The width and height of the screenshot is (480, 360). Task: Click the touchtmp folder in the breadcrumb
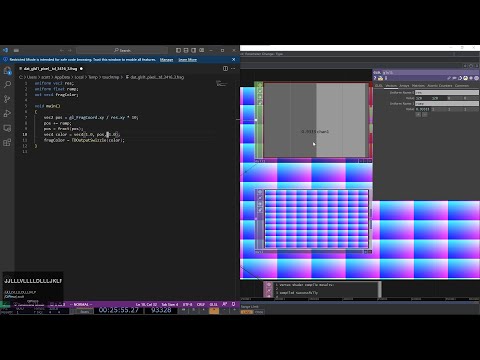pyautogui.click(x=110, y=77)
